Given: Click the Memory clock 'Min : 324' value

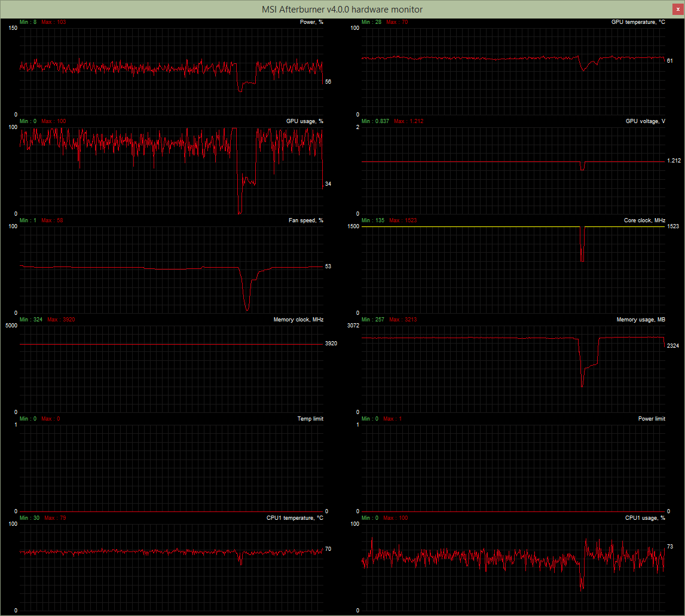Looking at the screenshot, I should 31,320.
